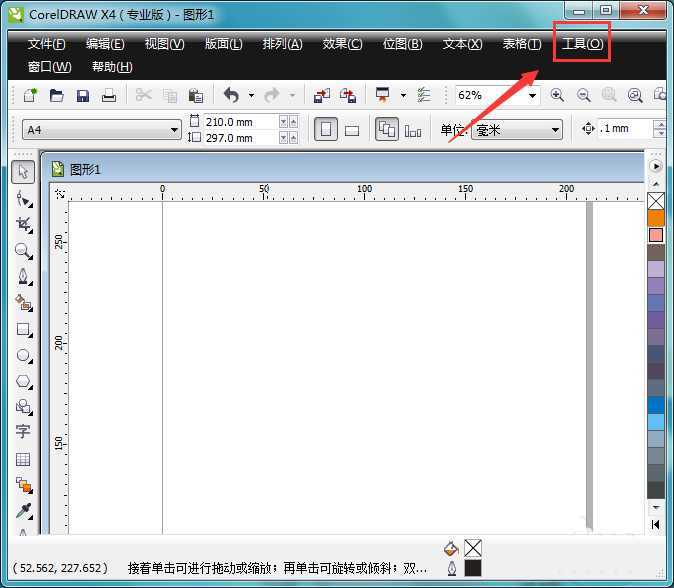This screenshot has width=674, height=588.
Task: Select the Table tool
Action: pos(23,459)
